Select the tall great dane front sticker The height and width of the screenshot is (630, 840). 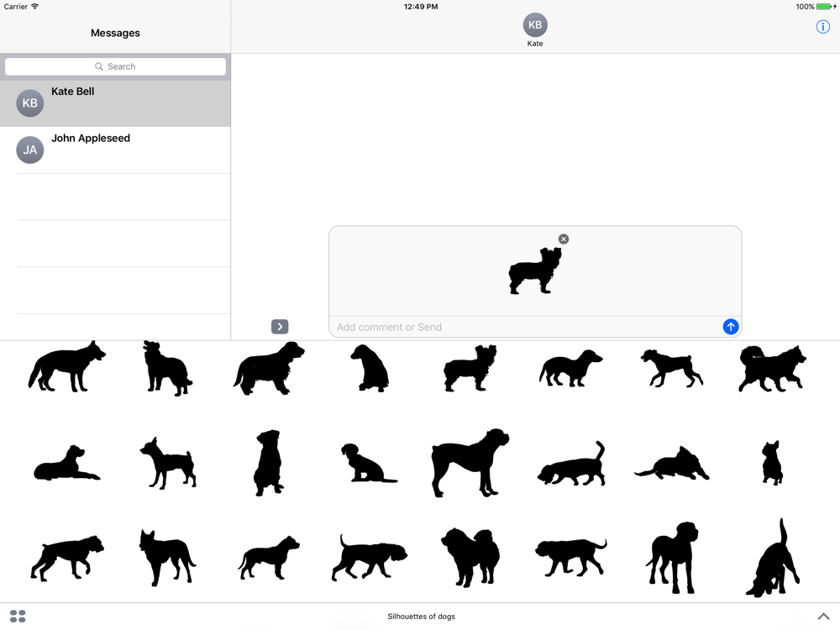672,558
